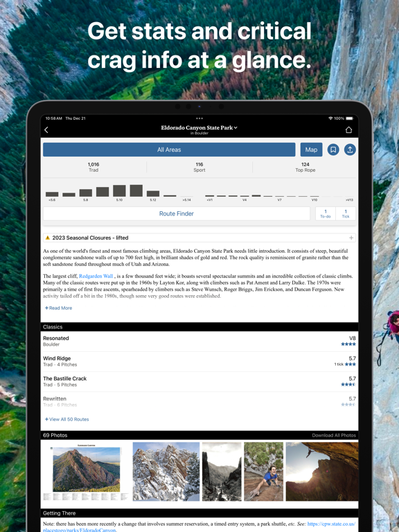Follow the Redgarden Wall link
The height and width of the screenshot is (532, 399).
click(x=96, y=276)
